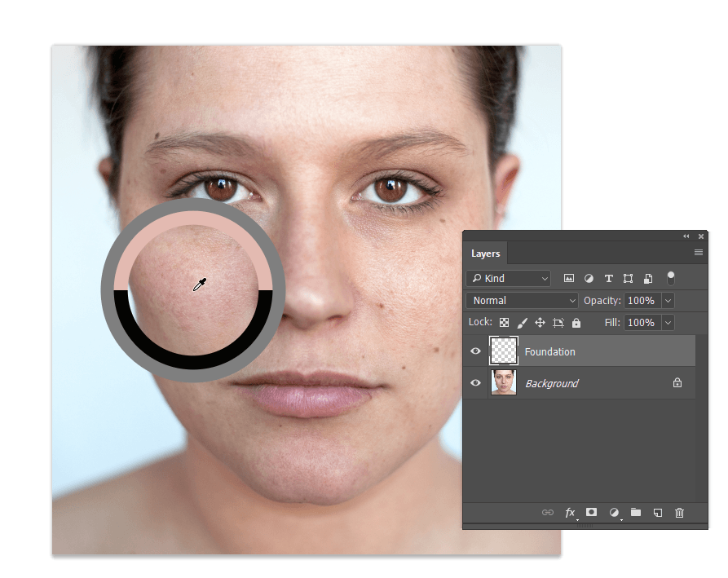728x578 pixels.
Task: Create a new layer group
Action: 636,512
